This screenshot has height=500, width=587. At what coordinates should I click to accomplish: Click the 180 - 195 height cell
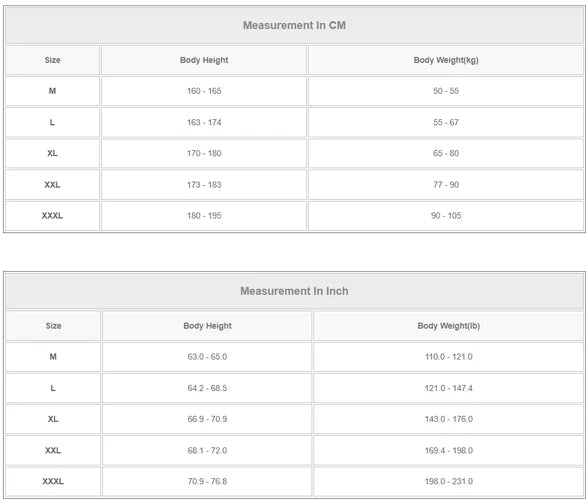pyautogui.click(x=204, y=216)
